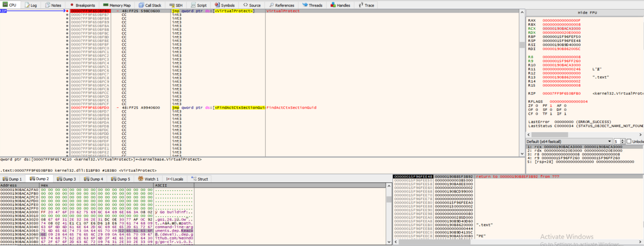Toggle breakpoint dot at address 00007FF9F650BFB7
644x246 pixels.
(x=67, y=15)
